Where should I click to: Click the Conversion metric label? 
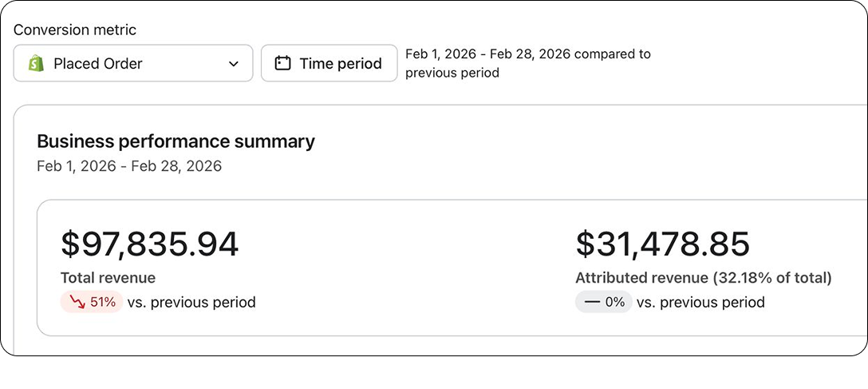75,30
